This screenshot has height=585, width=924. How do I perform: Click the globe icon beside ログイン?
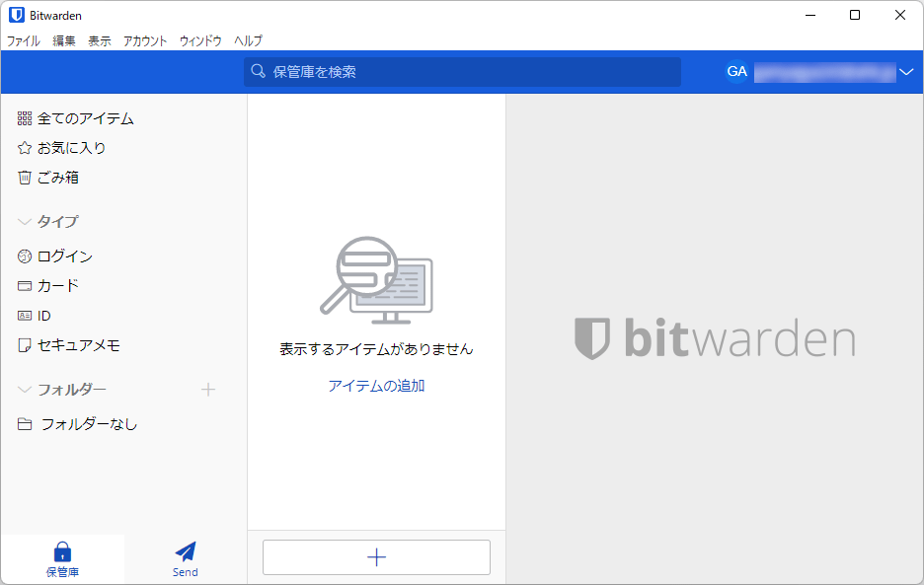[x=24, y=256]
